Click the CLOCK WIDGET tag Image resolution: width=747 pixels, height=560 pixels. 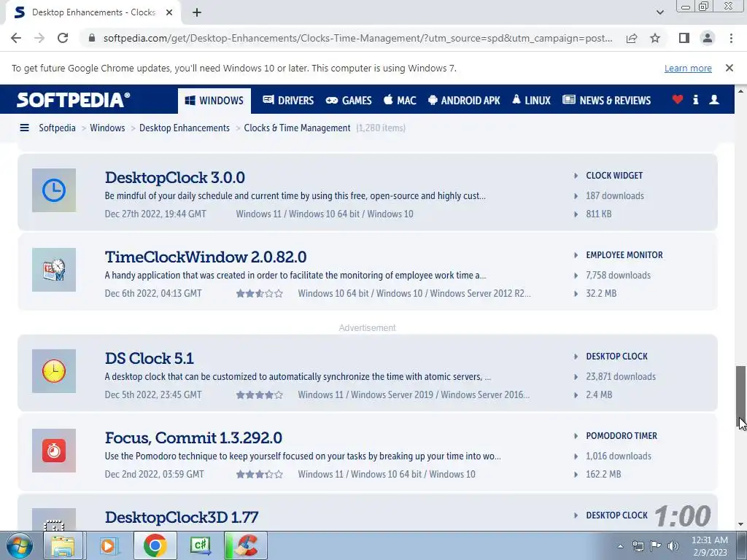tap(614, 175)
